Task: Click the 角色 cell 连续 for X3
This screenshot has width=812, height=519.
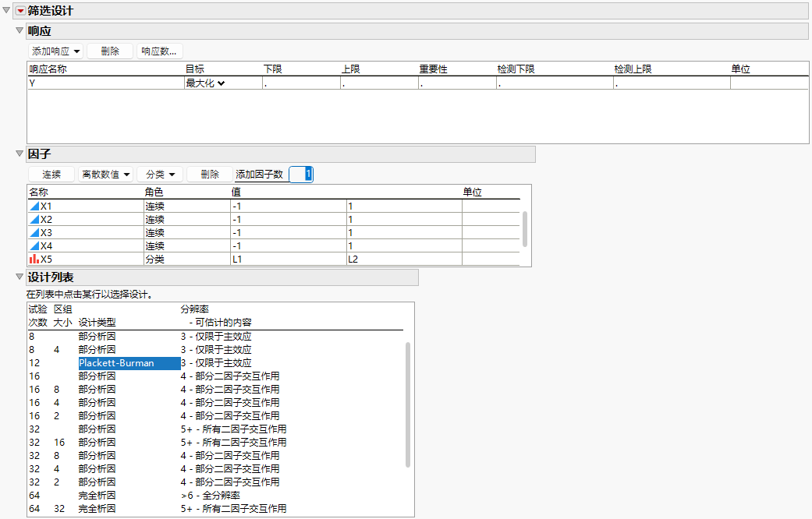Action: pyautogui.click(x=187, y=233)
